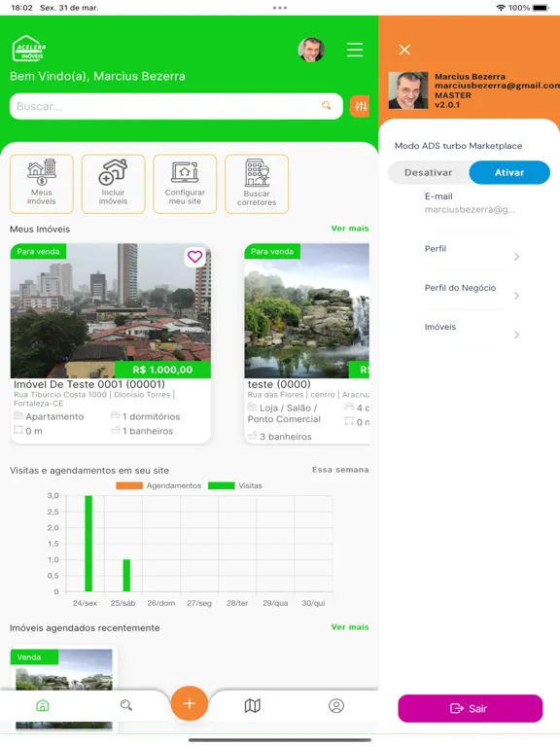Open Imóvel De Teste 0001 photo
560x747 pixels.
111,310
